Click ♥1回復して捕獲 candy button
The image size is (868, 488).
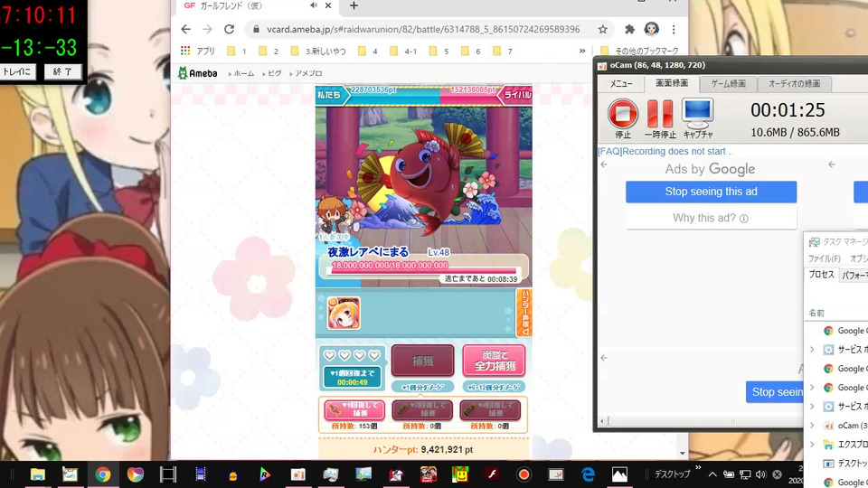(x=354, y=410)
